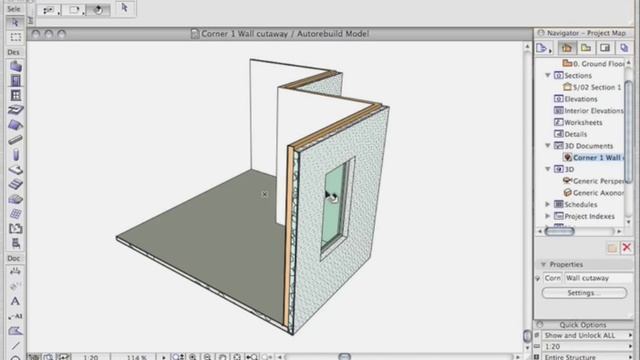Click the Pan hand icon in bottom bar
Screen dimensions: 640x360
click(x=222, y=357)
